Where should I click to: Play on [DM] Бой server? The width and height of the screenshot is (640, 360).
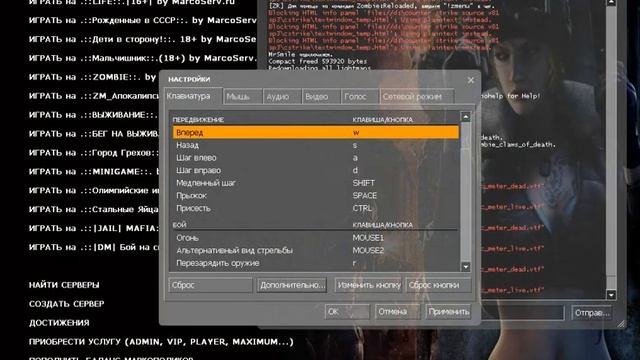pos(93,247)
